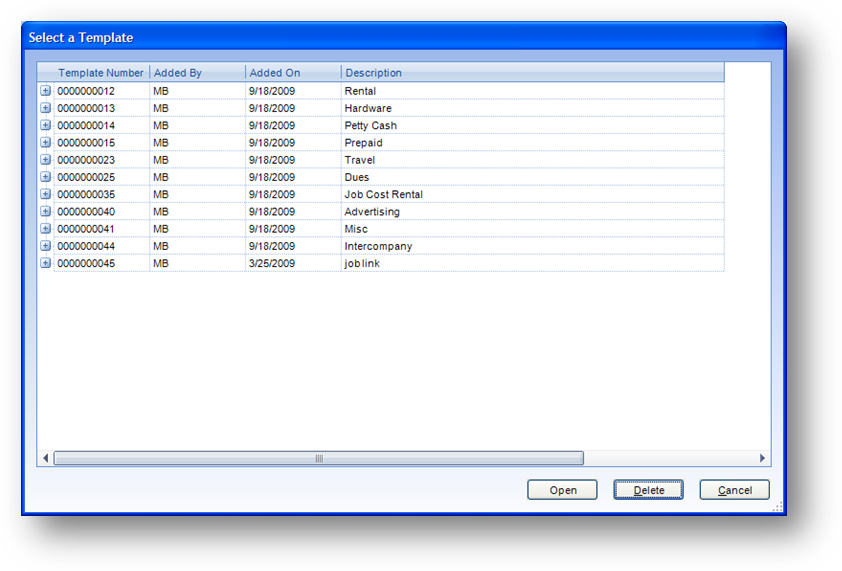The height and width of the screenshot is (571, 842).
Task: Click the Description column header
Action: point(530,73)
